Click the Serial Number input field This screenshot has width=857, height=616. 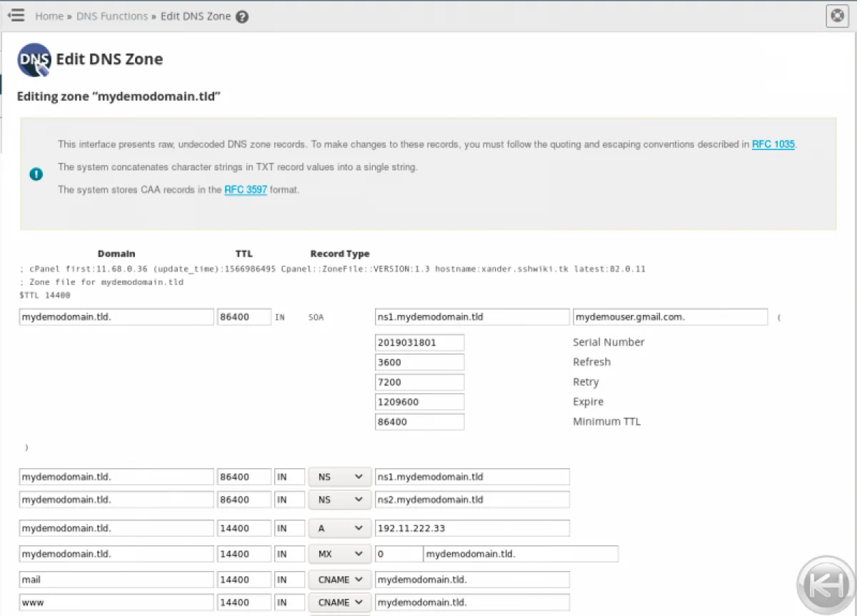(419, 343)
